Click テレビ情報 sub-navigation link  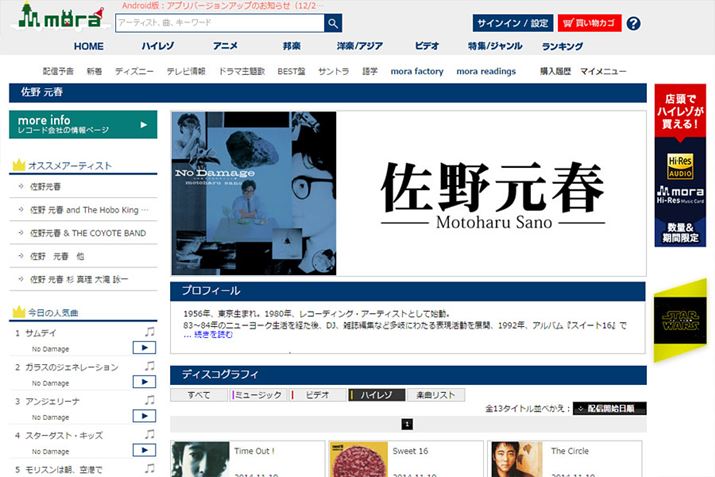(186, 71)
